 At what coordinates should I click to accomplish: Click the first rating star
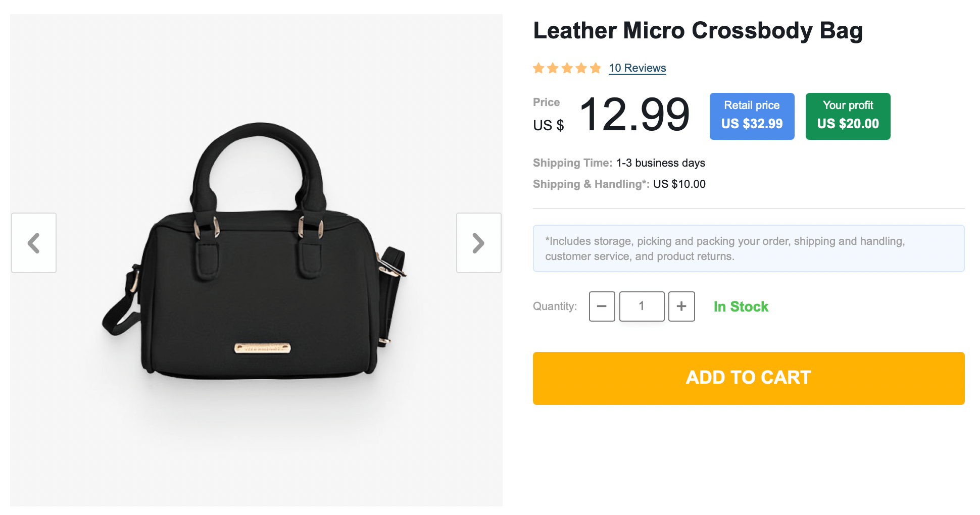pyautogui.click(x=539, y=68)
